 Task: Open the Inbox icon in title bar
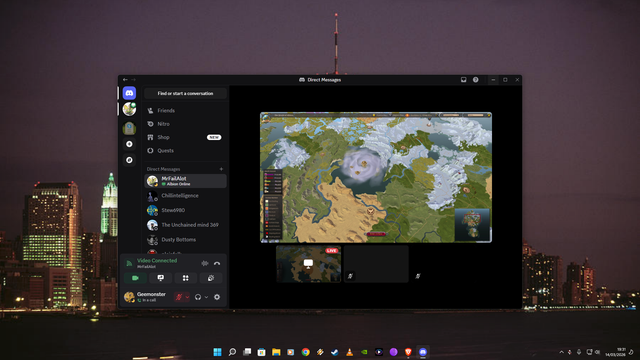[464, 80]
